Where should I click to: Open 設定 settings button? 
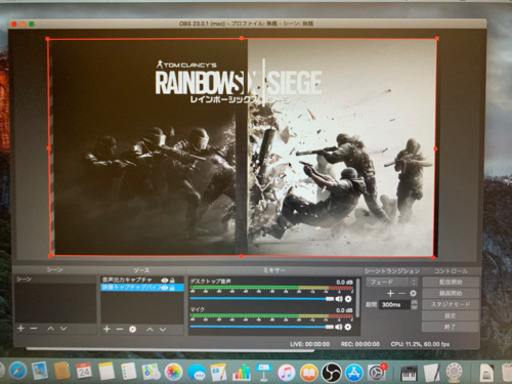click(x=450, y=316)
